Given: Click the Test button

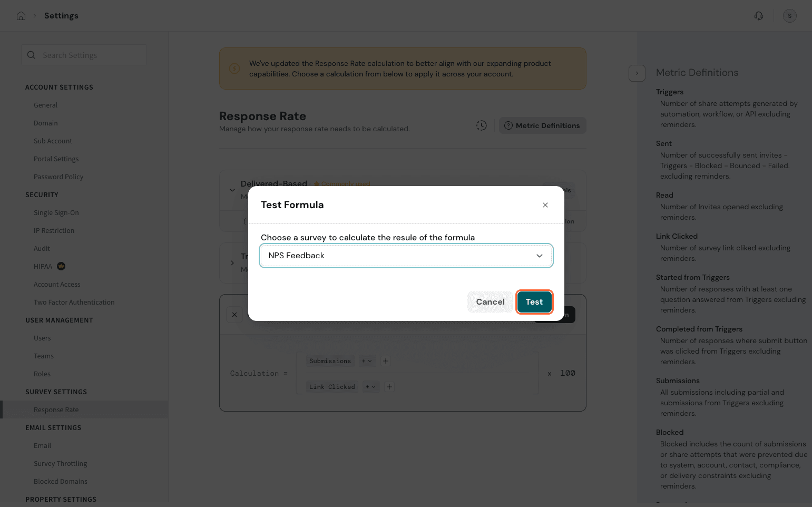Looking at the screenshot, I should 534,302.
